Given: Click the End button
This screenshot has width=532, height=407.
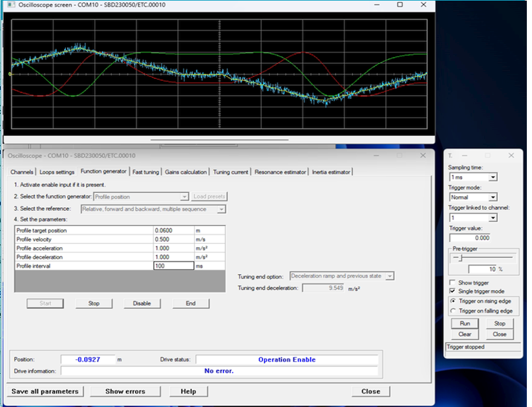Looking at the screenshot, I should click(191, 303).
